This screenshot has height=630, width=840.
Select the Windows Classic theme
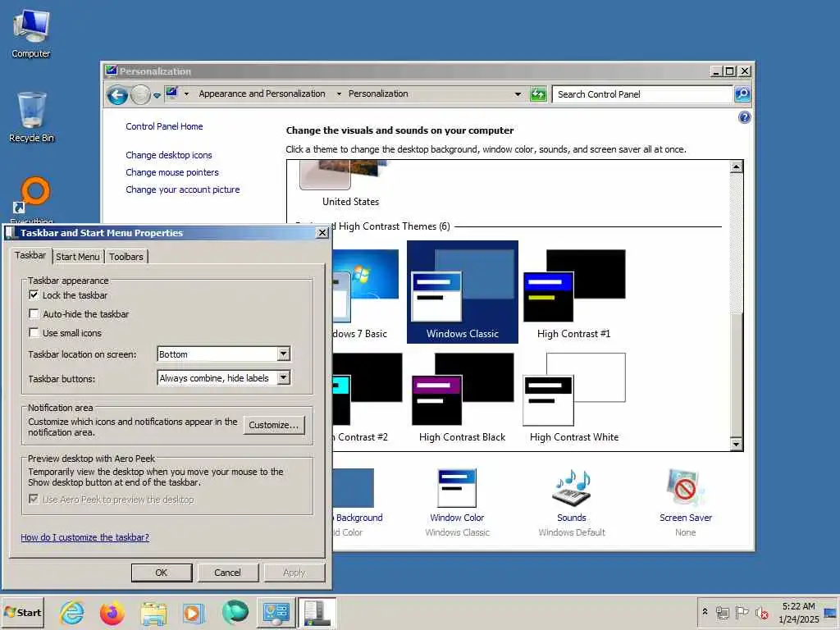(463, 292)
